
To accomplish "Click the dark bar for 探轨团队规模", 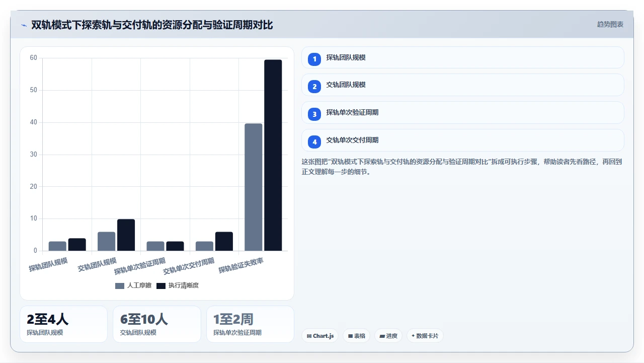I will point(77,245).
